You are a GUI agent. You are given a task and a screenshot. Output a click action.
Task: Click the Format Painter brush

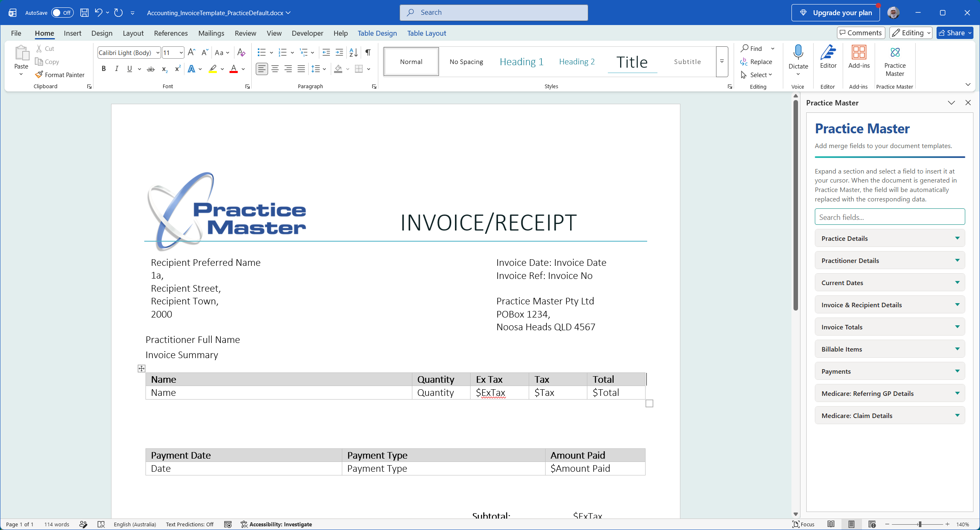click(60, 75)
